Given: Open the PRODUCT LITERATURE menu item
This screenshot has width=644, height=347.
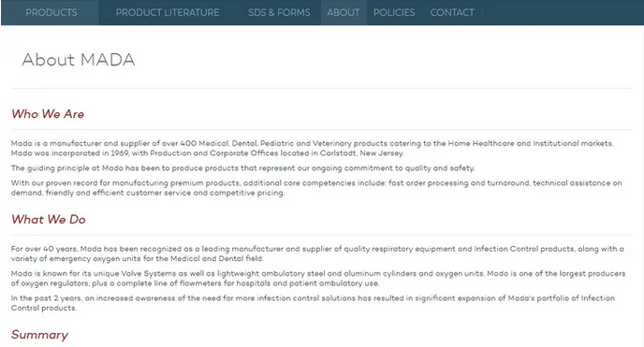Looking at the screenshot, I should click(168, 12).
